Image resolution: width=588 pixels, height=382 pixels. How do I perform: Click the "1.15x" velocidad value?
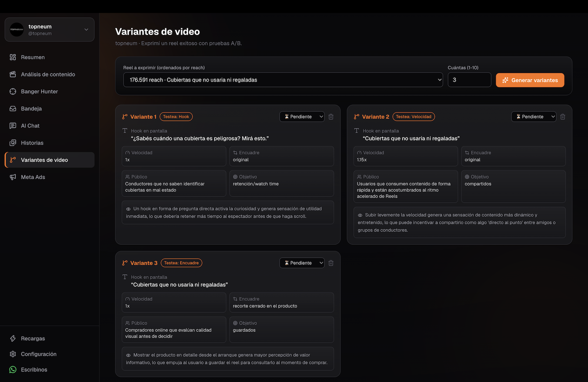362,160
